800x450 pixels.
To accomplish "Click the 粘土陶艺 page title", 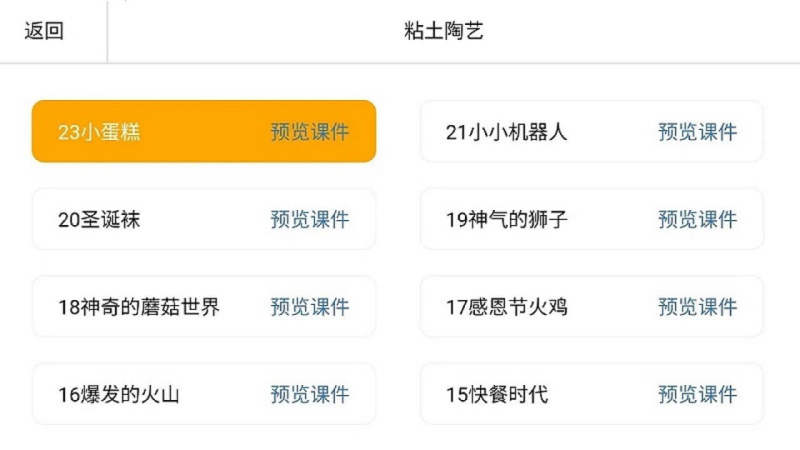I will click(450, 31).
